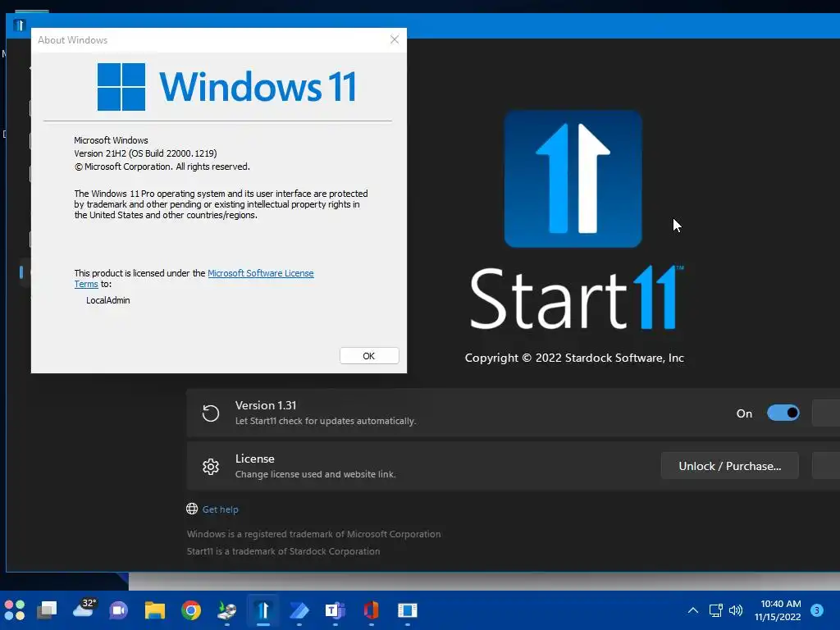This screenshot has height=630, width=840.
Task: Click the globe icon beside Get help
Action: click(x=192, y=509)
